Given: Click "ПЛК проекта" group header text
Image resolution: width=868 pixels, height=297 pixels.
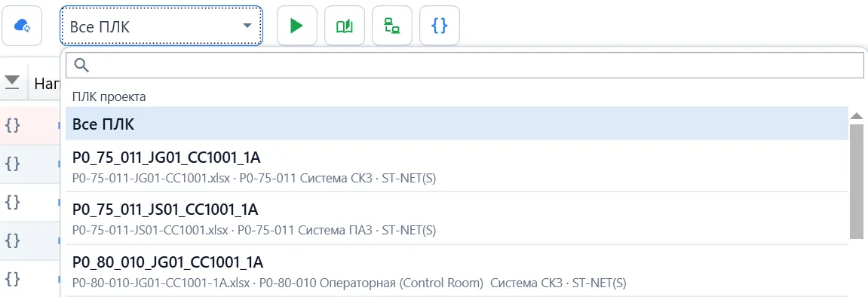Looking at the screenshot, I should click(x=109, y=96).
